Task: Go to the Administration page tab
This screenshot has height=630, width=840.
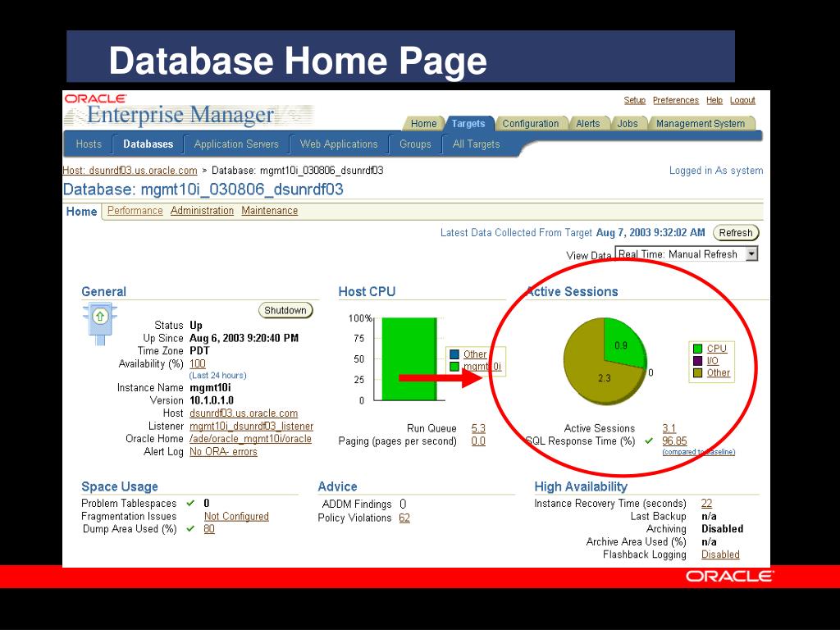Action: tap(202, 211)
